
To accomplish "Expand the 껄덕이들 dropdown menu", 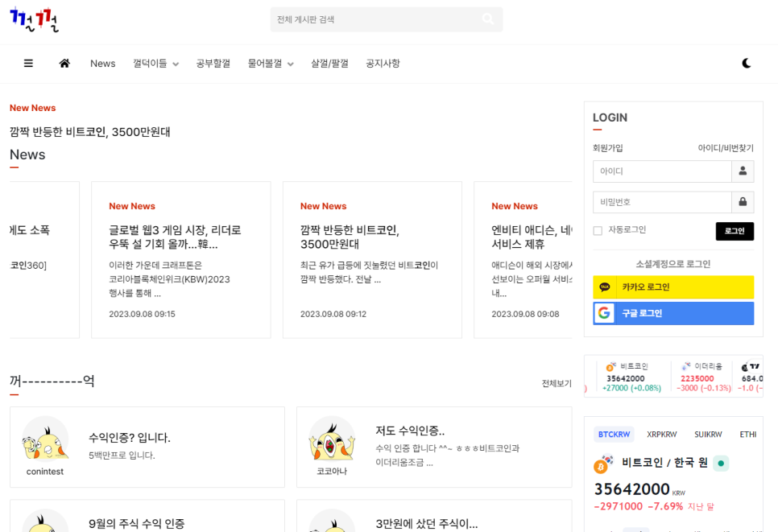I will (155, 64).
